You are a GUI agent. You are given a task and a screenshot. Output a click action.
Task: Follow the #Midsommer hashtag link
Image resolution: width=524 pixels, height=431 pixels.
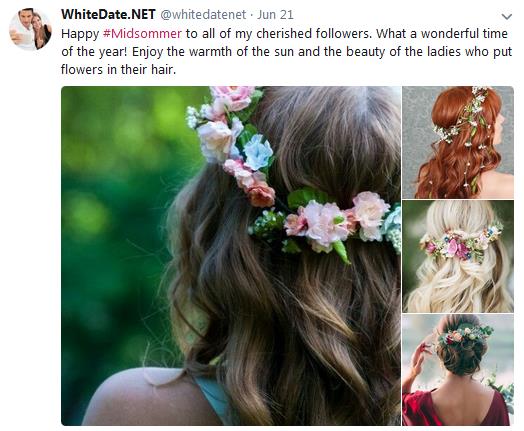tap(142, 33)
